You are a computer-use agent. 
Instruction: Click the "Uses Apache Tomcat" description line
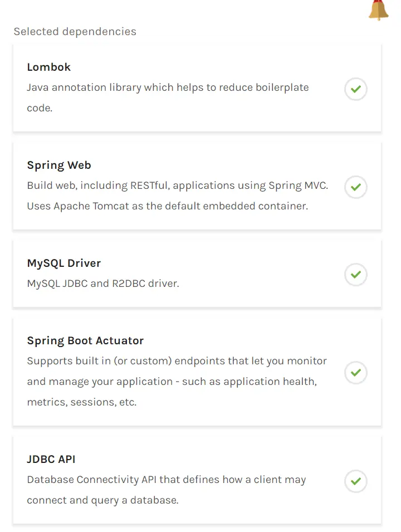167,206
